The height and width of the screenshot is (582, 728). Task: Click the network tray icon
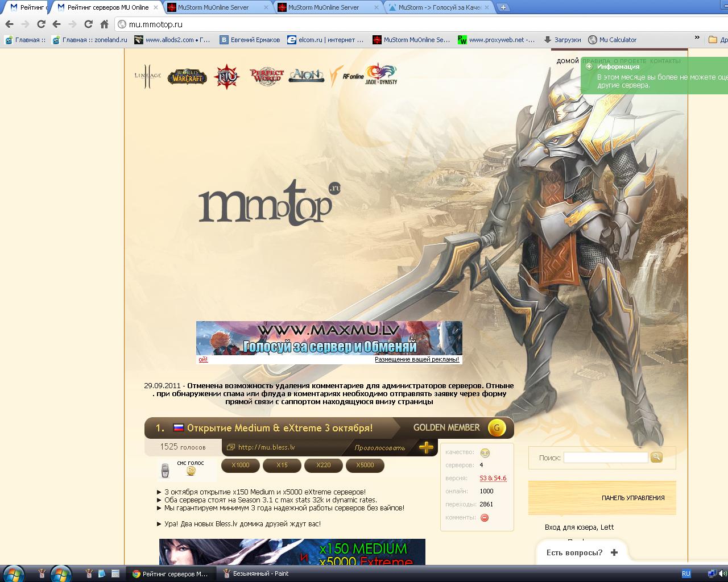tap(712, 573)
